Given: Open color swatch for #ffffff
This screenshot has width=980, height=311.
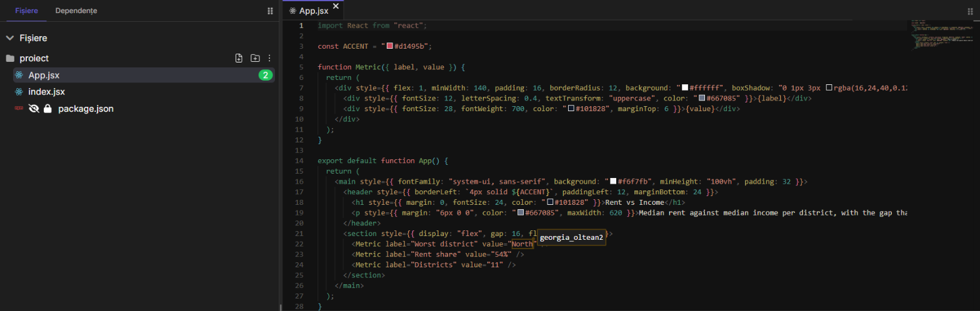Looking at the screenshot, I should pos(685,87).
